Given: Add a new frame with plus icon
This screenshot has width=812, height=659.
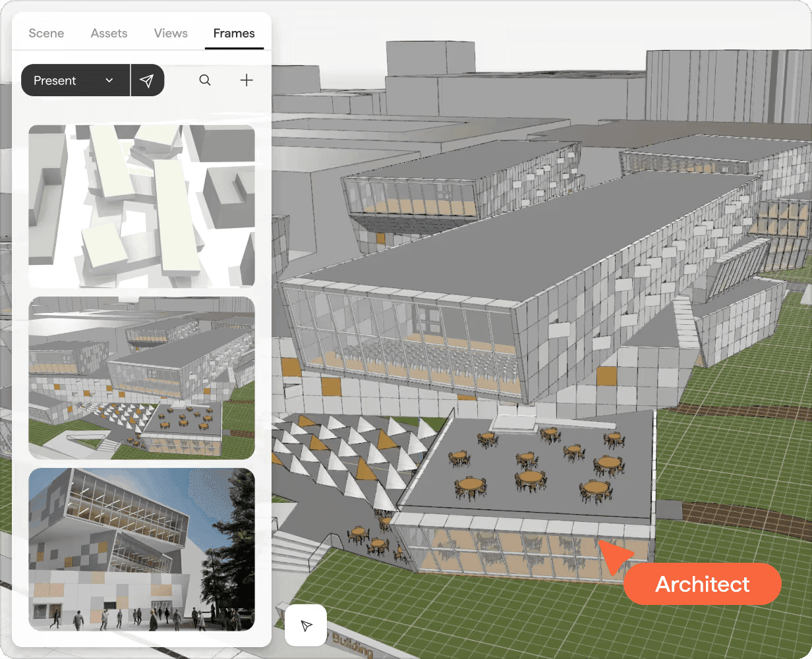Looking at the screenshot, I should click(x=246, y=80).
